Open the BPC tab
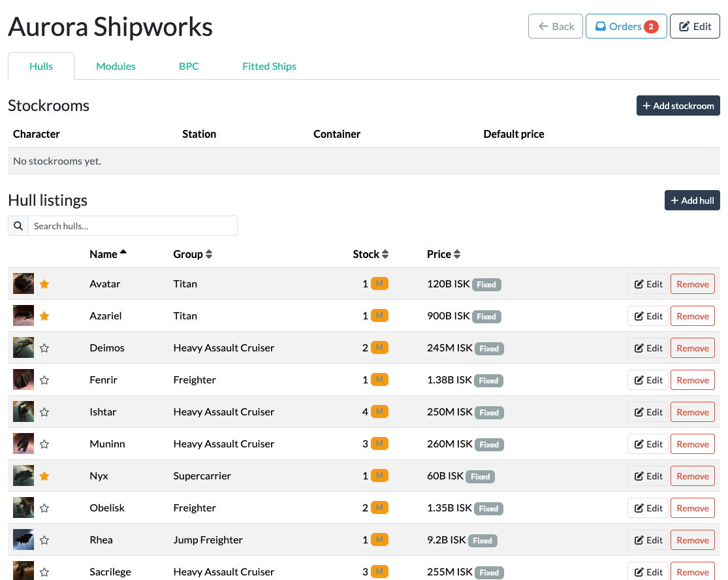Viewport: 728px width, 580px height. point(189,67)
